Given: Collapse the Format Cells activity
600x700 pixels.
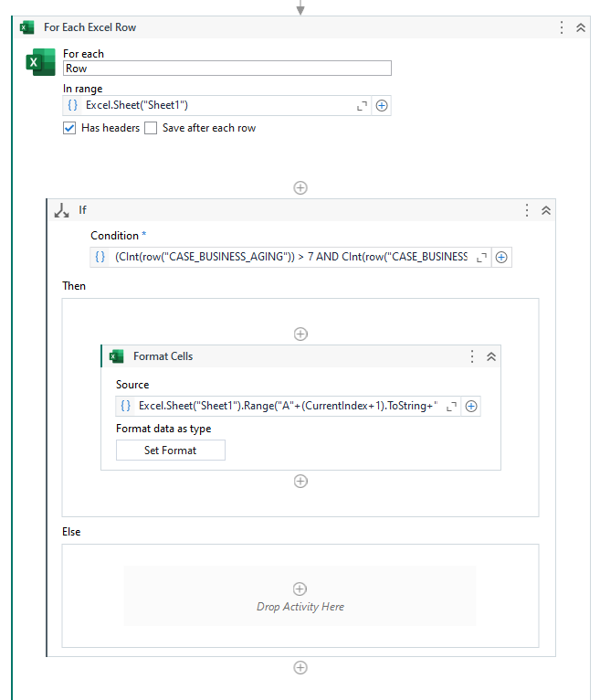Looking at the screenshot, I should click(491, 356).
